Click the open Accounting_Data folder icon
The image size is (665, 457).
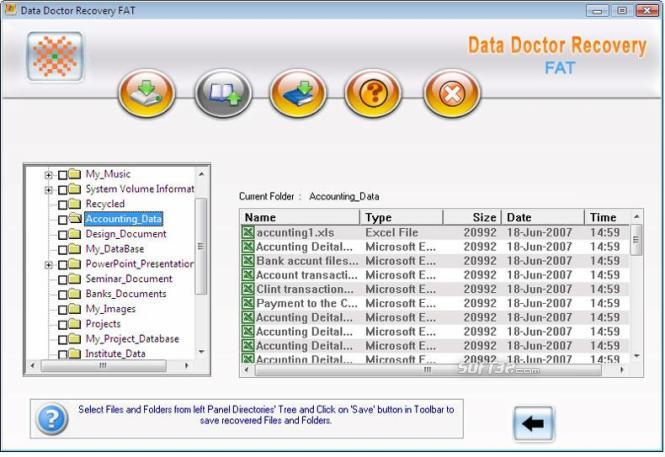tap(75, 218)
